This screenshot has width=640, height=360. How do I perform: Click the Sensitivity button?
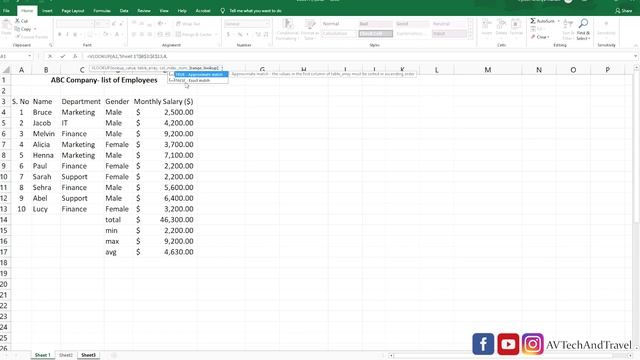(x=606, y=28)
